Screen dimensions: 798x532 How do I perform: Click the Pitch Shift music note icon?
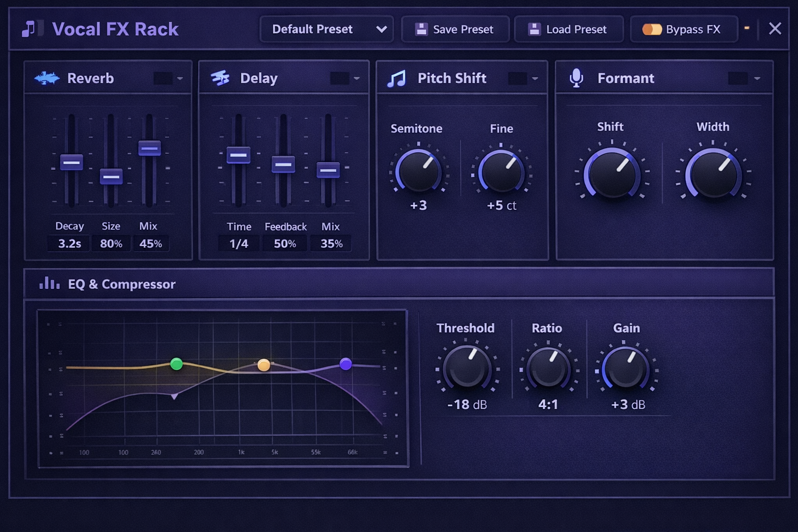pyautogui.click(x=397, y=79)
